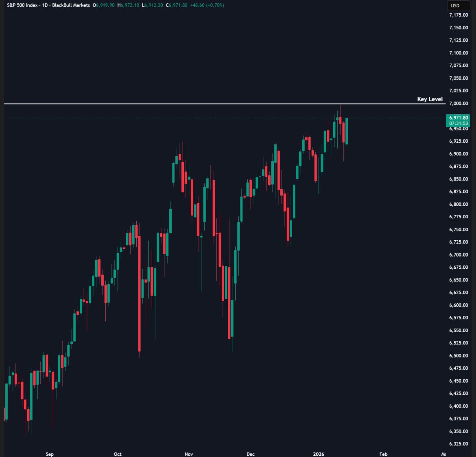Select the white Key Level horizontal line
The image size is (476, 457).
(225, 104)
